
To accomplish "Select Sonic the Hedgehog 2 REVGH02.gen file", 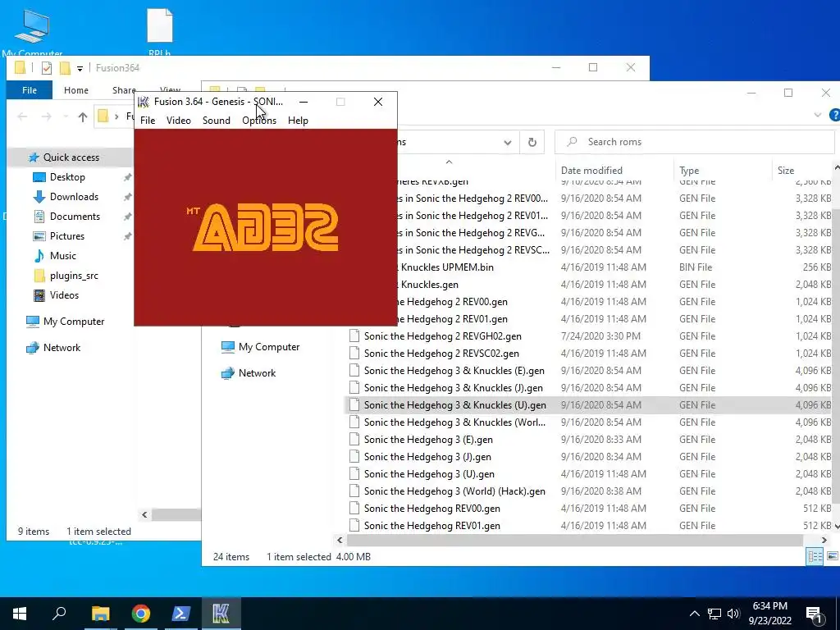I will click(442, 336).
